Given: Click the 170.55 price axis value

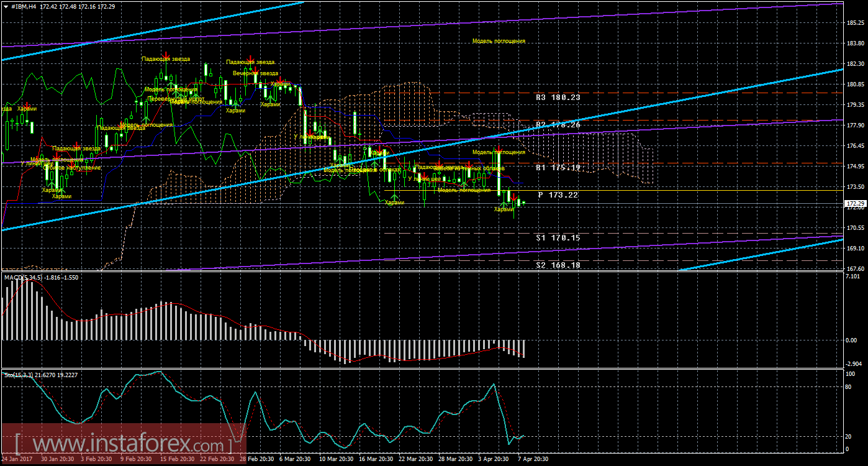Looking at the screenshot, I should [x=856, y=228].
